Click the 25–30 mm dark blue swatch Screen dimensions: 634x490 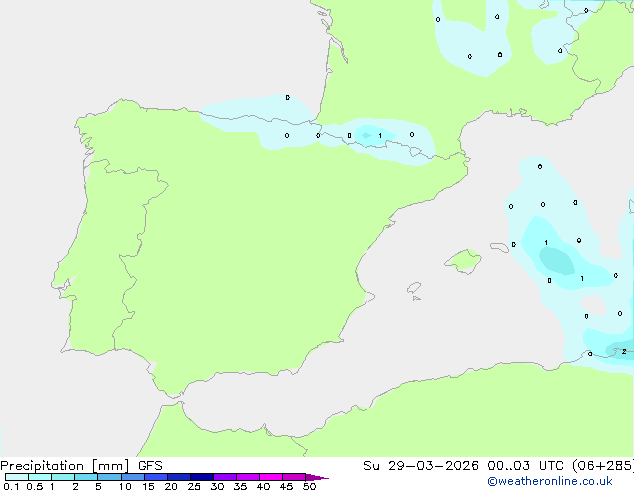[x=202, y=477]
